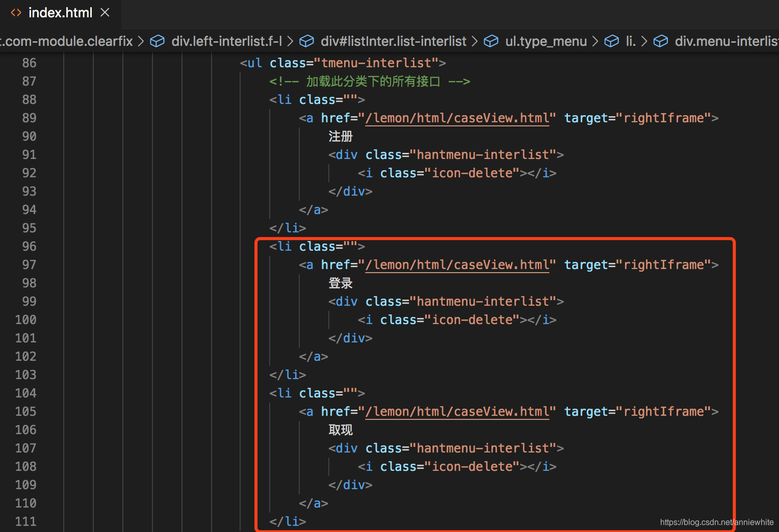Click cube icon before ul.type_menu
The height and width of the screenshot is (532, 779).
(x=491, y=41)
